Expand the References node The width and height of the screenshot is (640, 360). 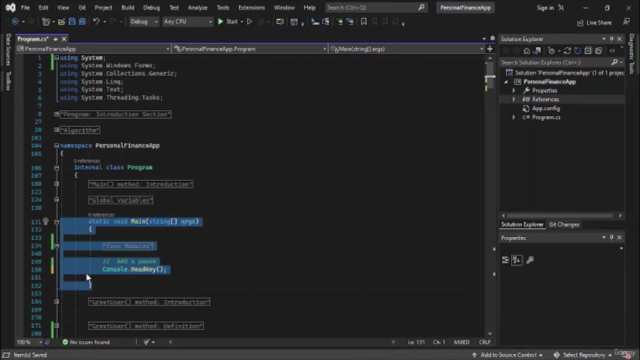(x=514, y=100)
